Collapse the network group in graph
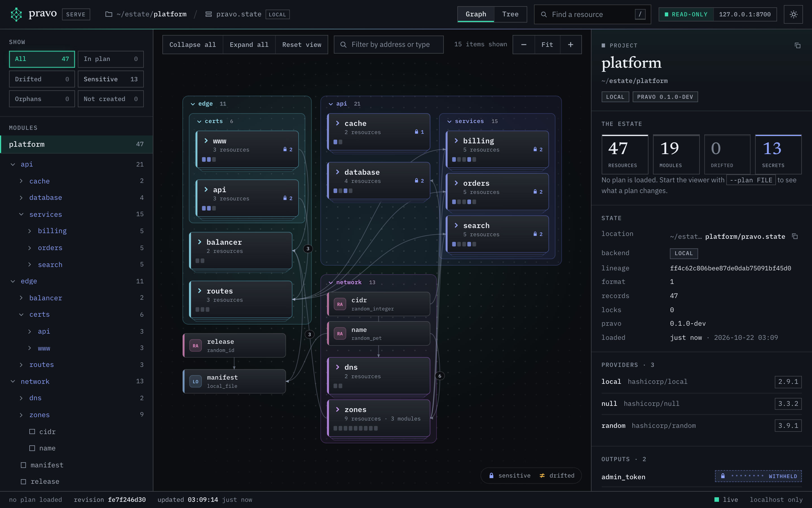The image size is (812, 508). (x=331, y=283)
